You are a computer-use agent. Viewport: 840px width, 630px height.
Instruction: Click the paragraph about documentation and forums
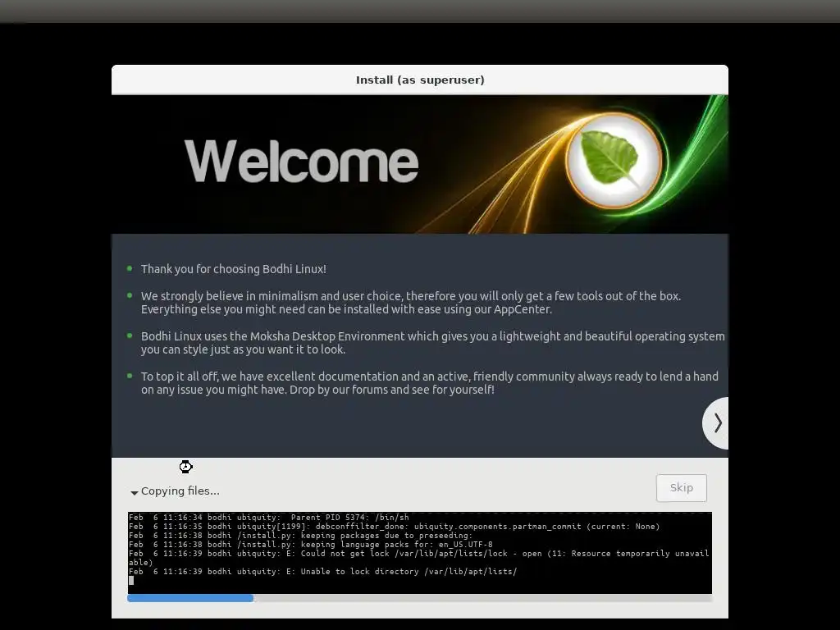tap(430, 383)
